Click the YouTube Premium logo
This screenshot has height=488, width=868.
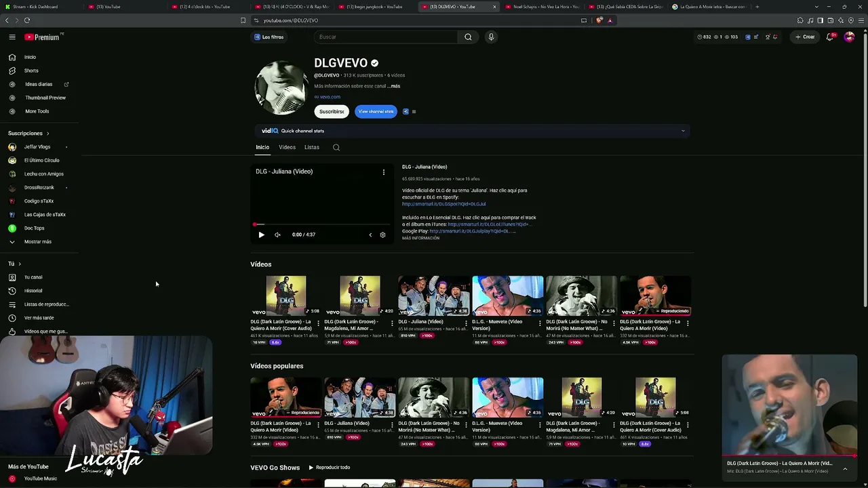point(42,37)
